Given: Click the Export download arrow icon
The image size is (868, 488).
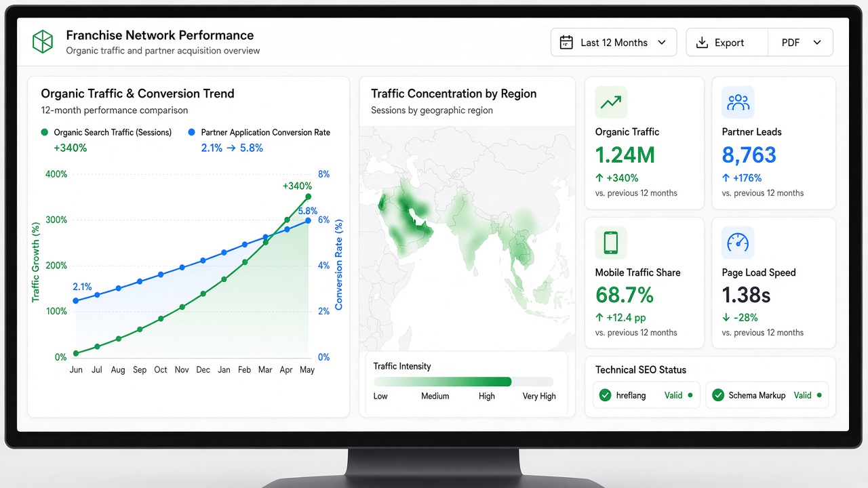Looking at the screenshot, I should (702, 43).
